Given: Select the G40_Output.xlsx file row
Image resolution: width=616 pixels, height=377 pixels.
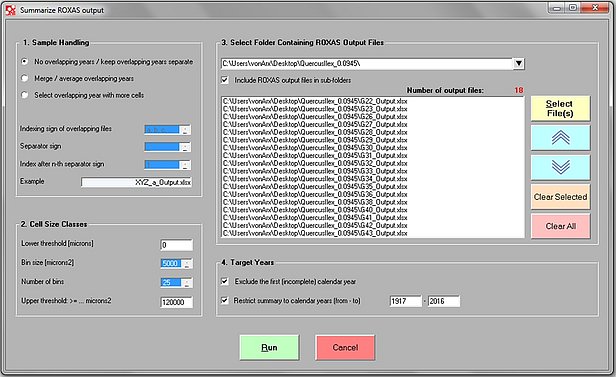Looking at the screenshot, I should [315, 210].
